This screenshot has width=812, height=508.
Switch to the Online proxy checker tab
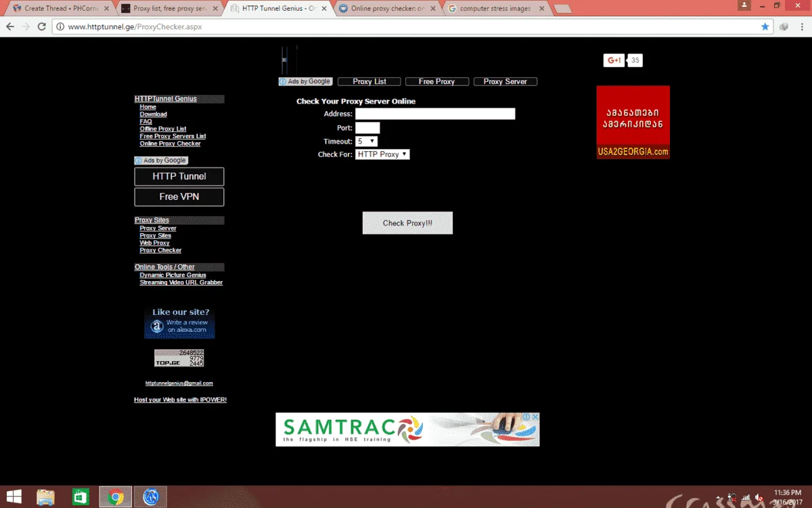click(x=387, y=9)
